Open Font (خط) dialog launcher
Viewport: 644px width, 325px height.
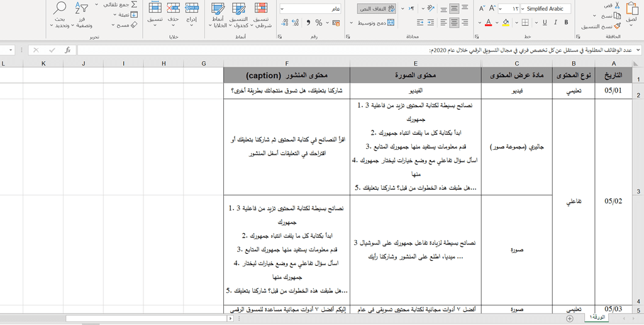pyautogui.click(x=477, y=37)
